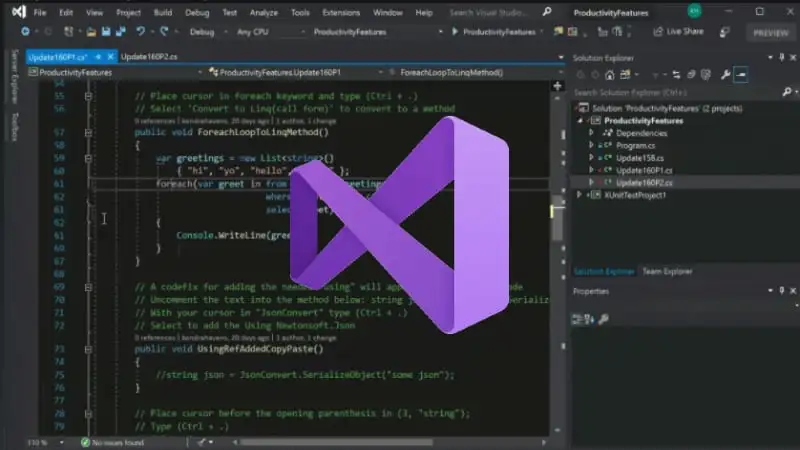Viewport: 800px width, 450px height.
Task: Click the split editor plus icon
Action: click(558, 86)
